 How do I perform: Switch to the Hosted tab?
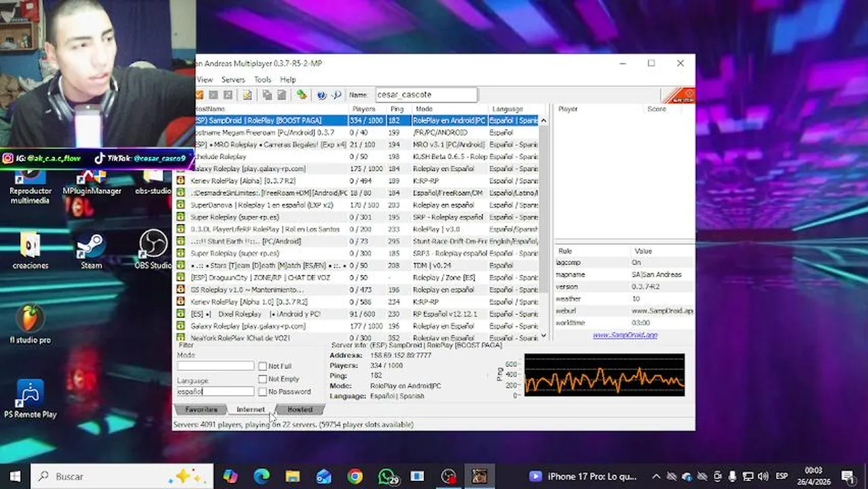[x=300, y=410]
